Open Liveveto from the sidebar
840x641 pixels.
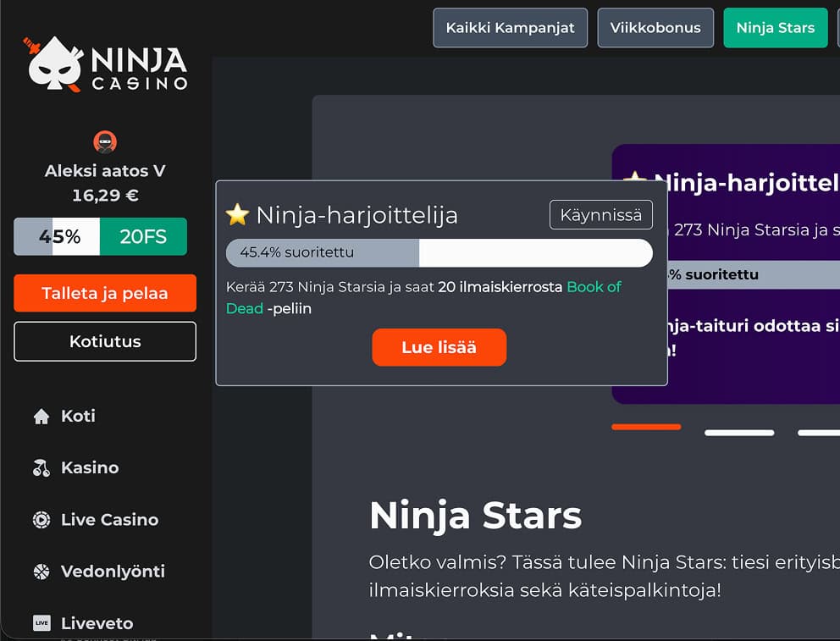click(x=97, y=623)
